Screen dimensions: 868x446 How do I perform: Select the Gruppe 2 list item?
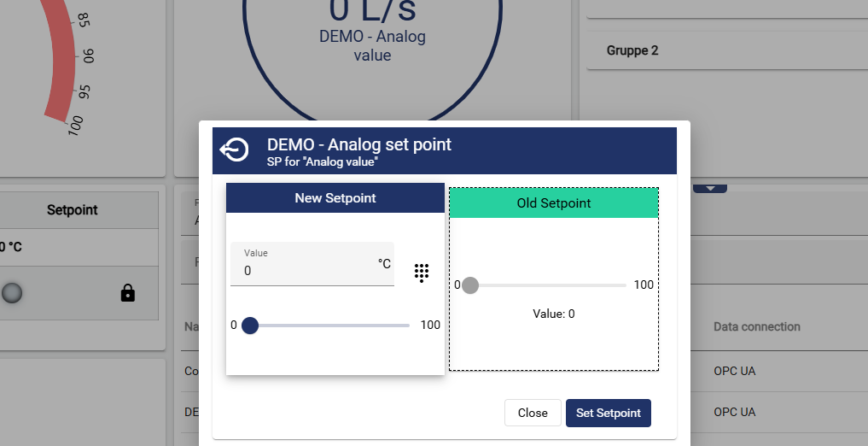632,50
